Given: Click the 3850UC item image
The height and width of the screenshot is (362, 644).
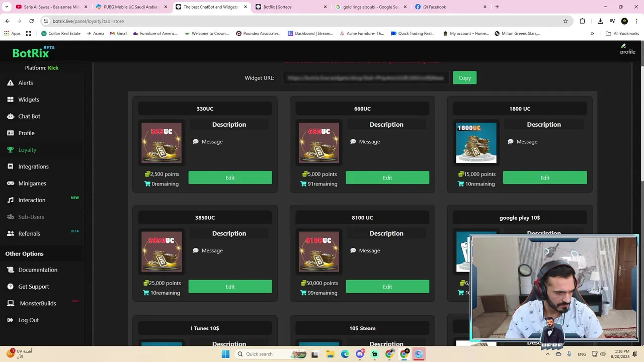Looking at the screenshot, I should (x=162, y=251).
